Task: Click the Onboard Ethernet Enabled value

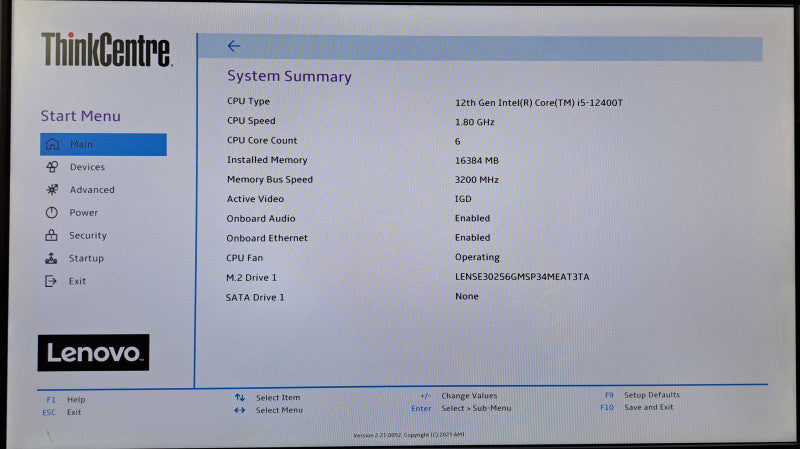Action: (472, 237)
